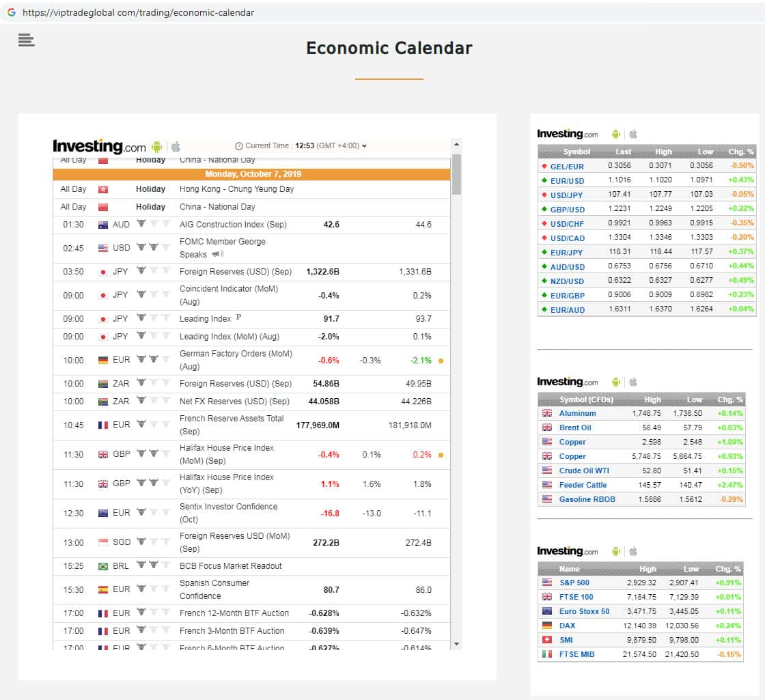Open the GBP/USD pair link

coord(568,210)
